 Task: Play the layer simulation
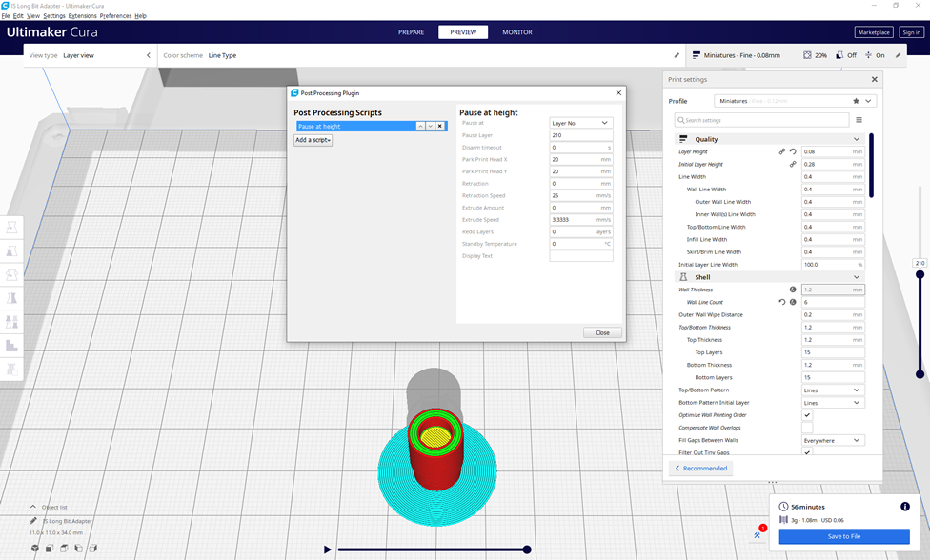click(328, 550)
